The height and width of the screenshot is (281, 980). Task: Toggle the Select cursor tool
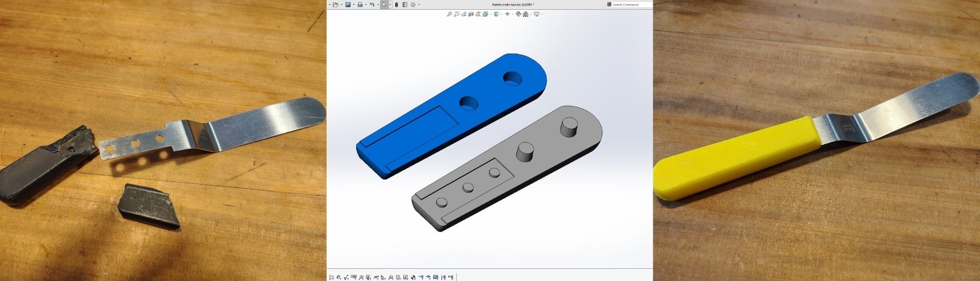click(x=384, y=5)
